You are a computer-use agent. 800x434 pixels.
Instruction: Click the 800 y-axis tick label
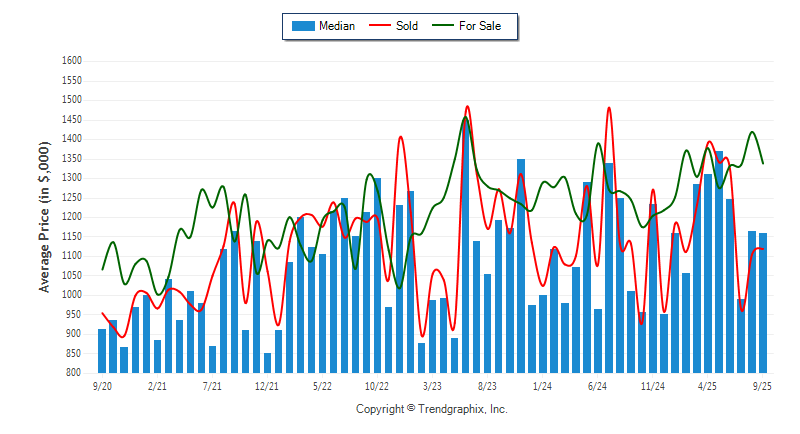click(74, 373)
